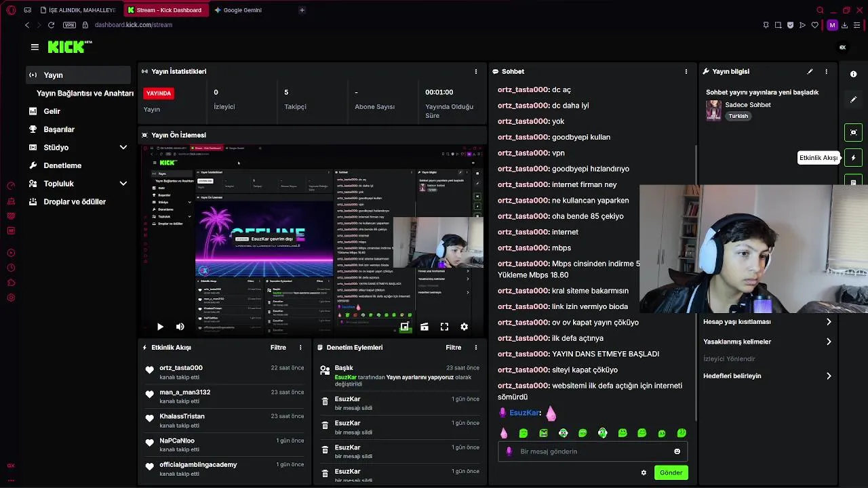Open chat settings gear next to Gönder
Screen dimensions: 868x488
[x=644, y=472]
